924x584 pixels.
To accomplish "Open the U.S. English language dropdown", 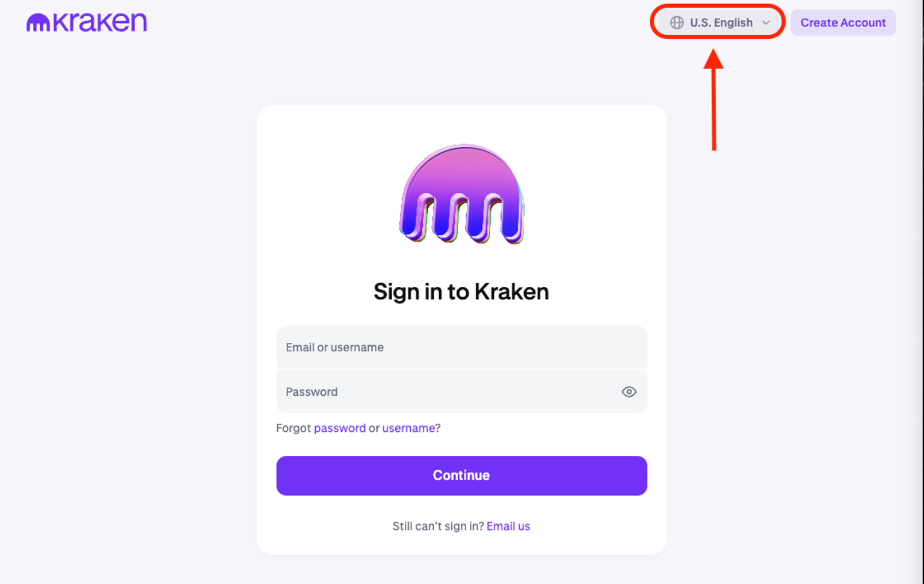I will [x=720, y=23].
